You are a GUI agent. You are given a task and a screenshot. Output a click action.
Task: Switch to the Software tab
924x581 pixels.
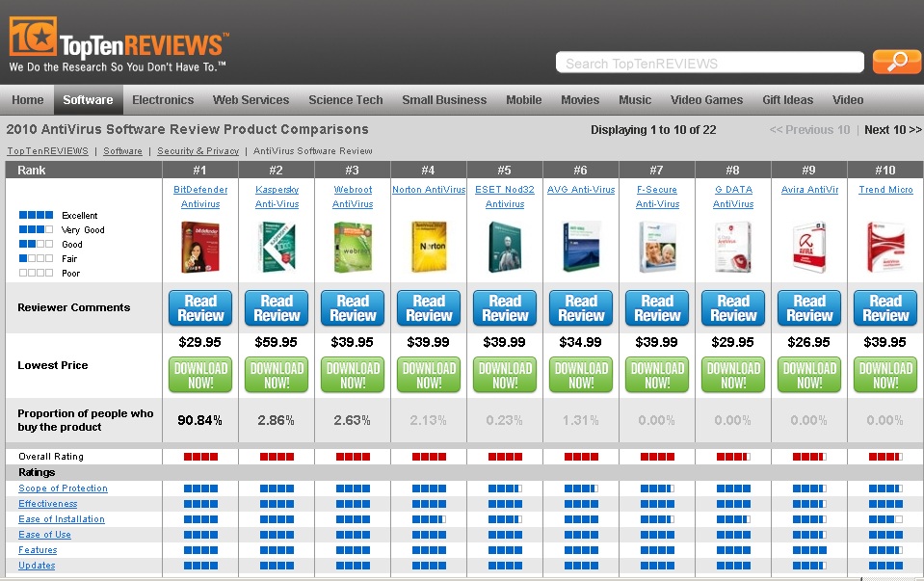click(88, 99)
